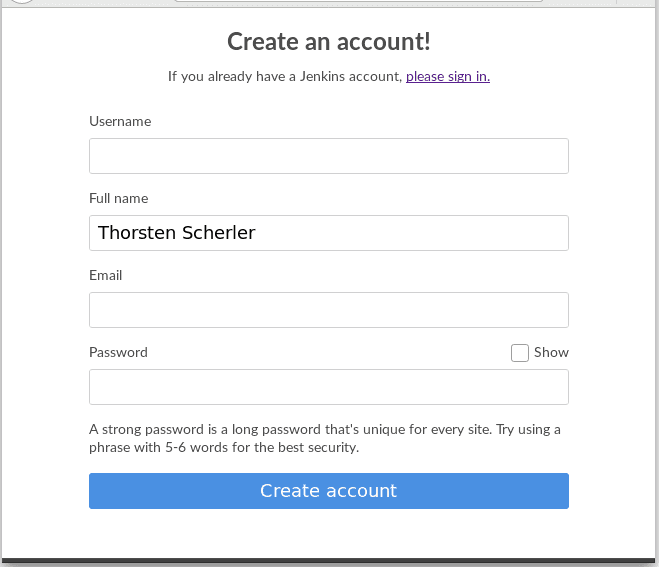Screen dimensions: 659x567
Task: Click the 'Full name' field label
Action: tap(118, 198)
